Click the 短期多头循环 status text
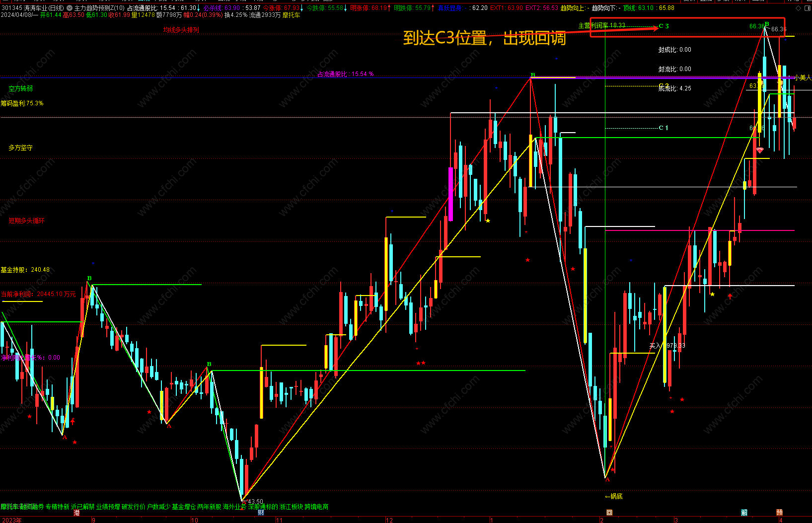 [27, 221]
